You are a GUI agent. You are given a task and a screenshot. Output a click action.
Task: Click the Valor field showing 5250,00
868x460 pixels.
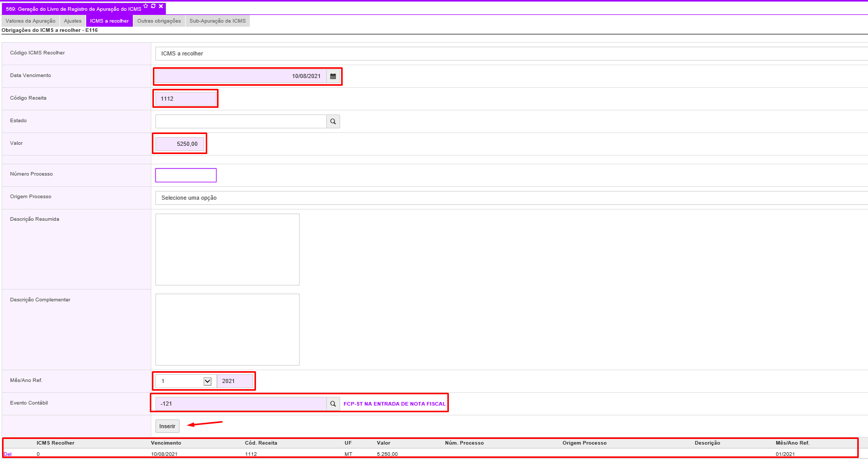coord(180,144)
